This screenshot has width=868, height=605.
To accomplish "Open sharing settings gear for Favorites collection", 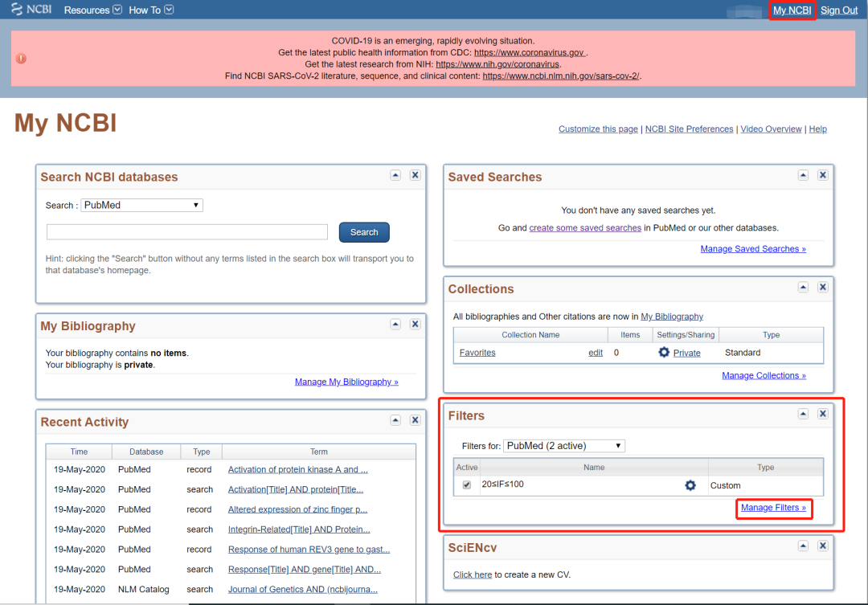I will tap(664, 352).
